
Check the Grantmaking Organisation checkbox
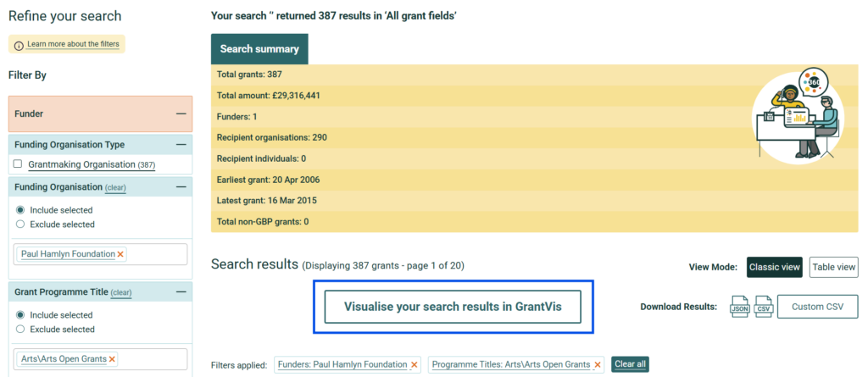pyautogui.click(x=18, y=164)
